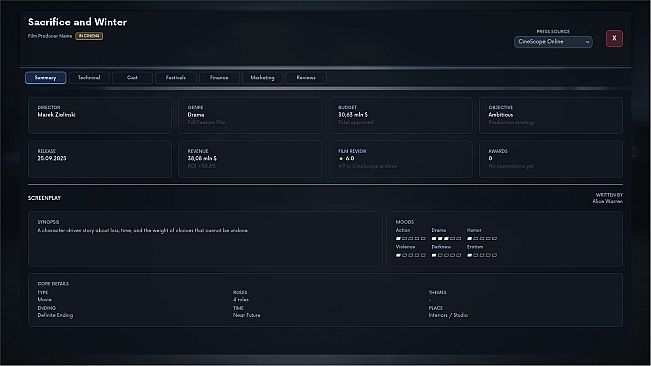Click the Director card for Marek Zielinski
The width and height of the screenshot is (651, 366).
(x=100, y=115)
